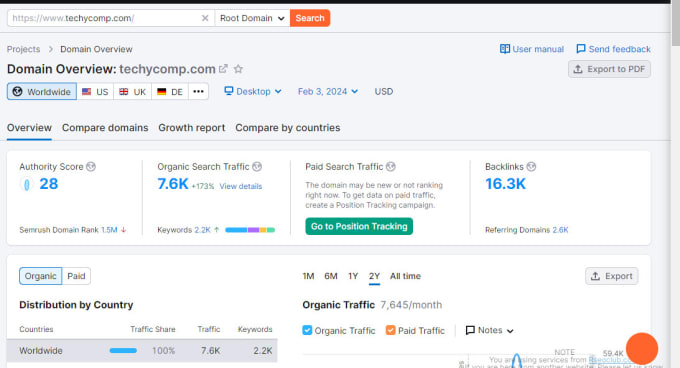This screenshot has width=680, height=368.
Task: Click the Authority Score gauge icon
Action: (26, 185)
